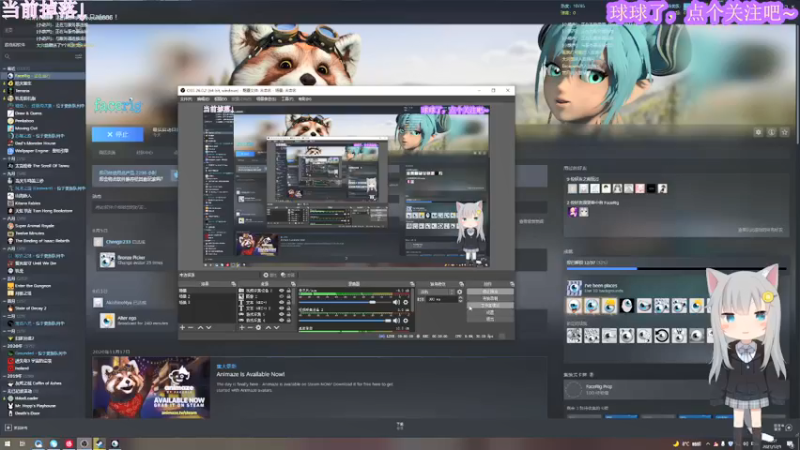
Task: Collapse the 2019年 section in Steam library
Action: [4, 376]
